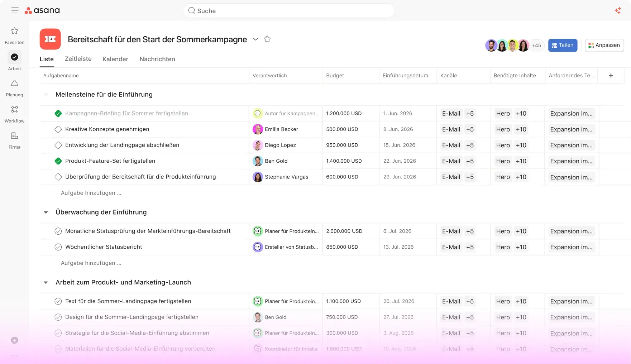Open the hamburger navigation menu
631x364 pixels.
[x=15, y=10]
